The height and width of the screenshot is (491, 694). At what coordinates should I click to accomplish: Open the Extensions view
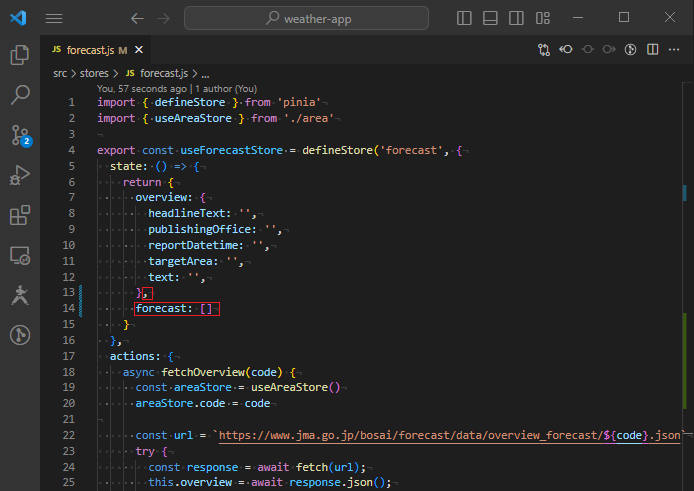[x=19, y=215]
